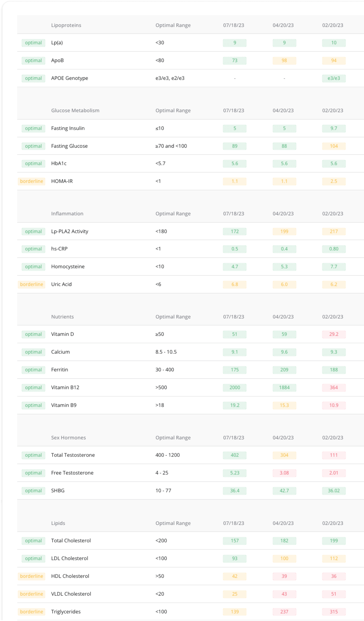Click the HDL Cholesterol value 42
This screenshot has width=364, height=621.
coord(234,576)
